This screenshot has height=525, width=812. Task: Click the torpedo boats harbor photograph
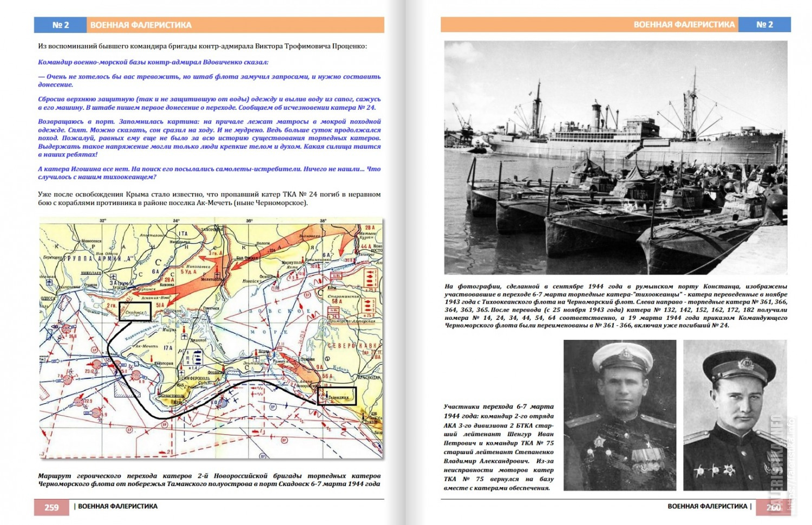tap(615, 157)
